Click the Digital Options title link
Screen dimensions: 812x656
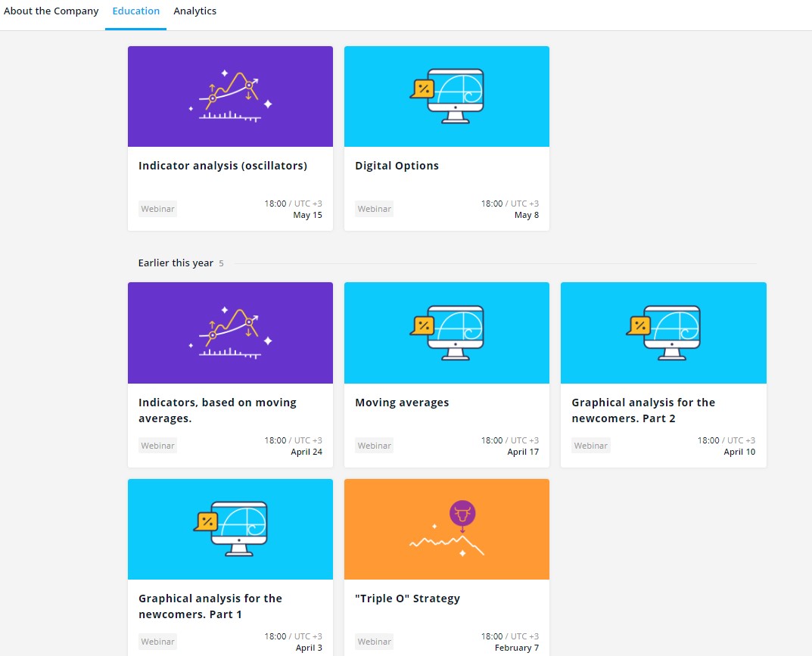[x=397, y=166]
